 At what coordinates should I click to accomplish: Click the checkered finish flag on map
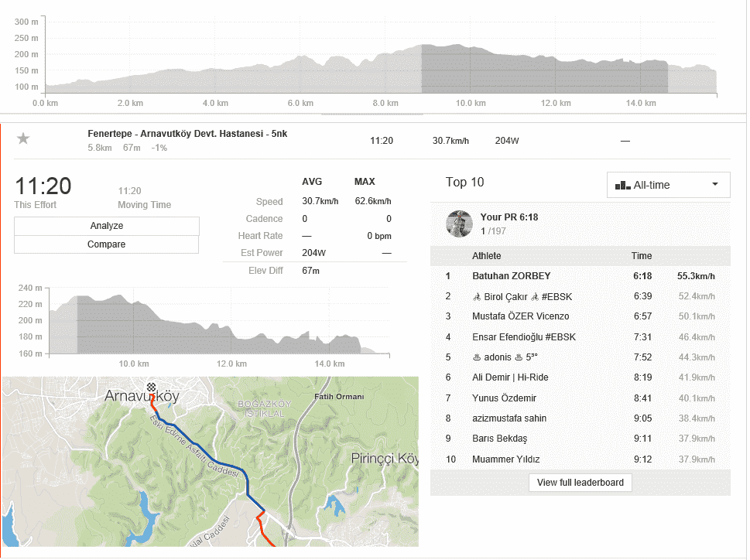pos(150,387)
